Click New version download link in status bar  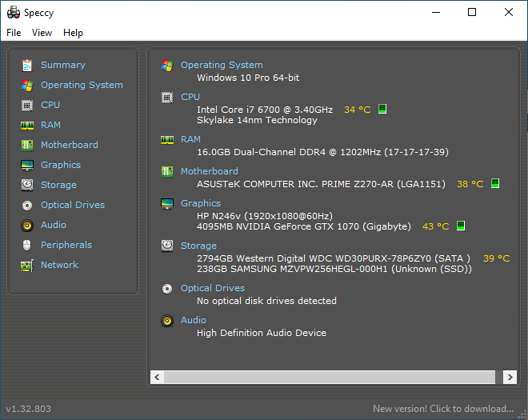443,409
